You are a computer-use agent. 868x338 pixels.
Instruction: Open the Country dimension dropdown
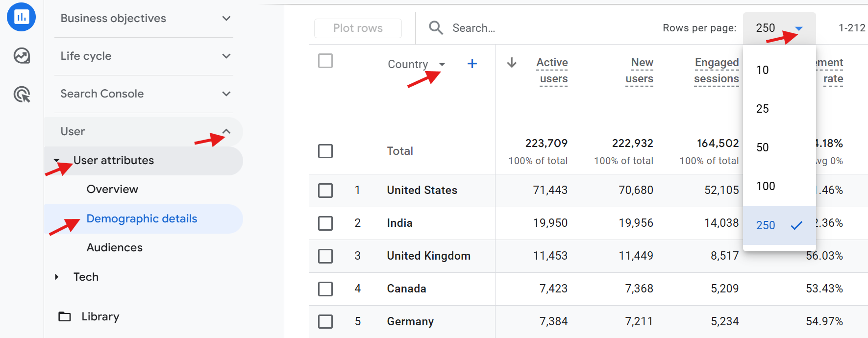pyautogui.click(x=442, y=64)
